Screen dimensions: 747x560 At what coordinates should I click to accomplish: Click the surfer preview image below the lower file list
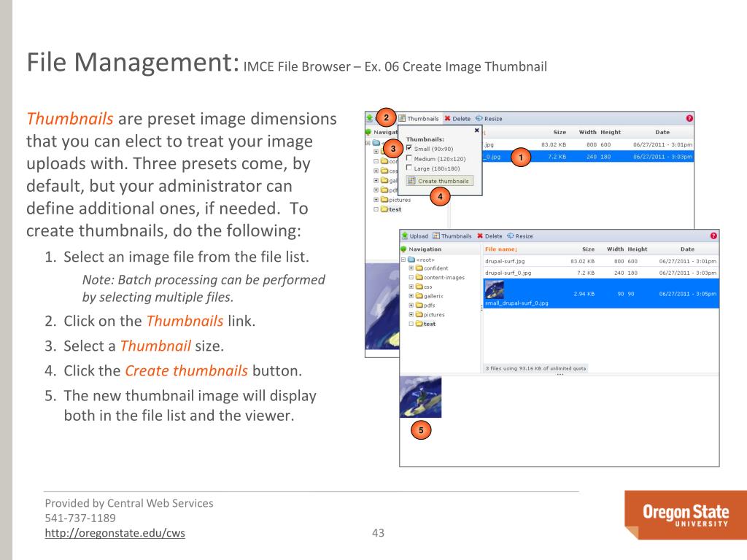pos(420,397)
